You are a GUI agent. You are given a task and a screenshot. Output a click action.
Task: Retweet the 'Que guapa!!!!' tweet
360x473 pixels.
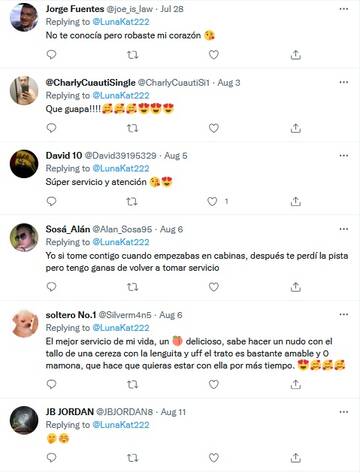pos(132,128)
